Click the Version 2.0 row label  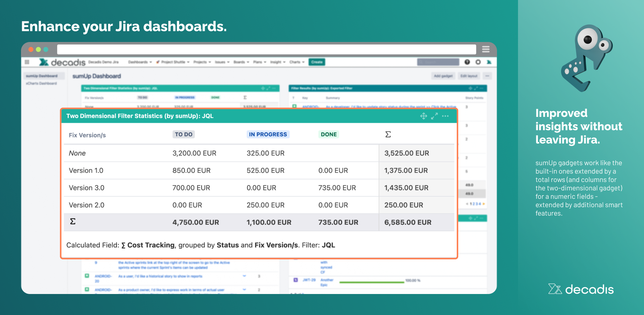86,205
